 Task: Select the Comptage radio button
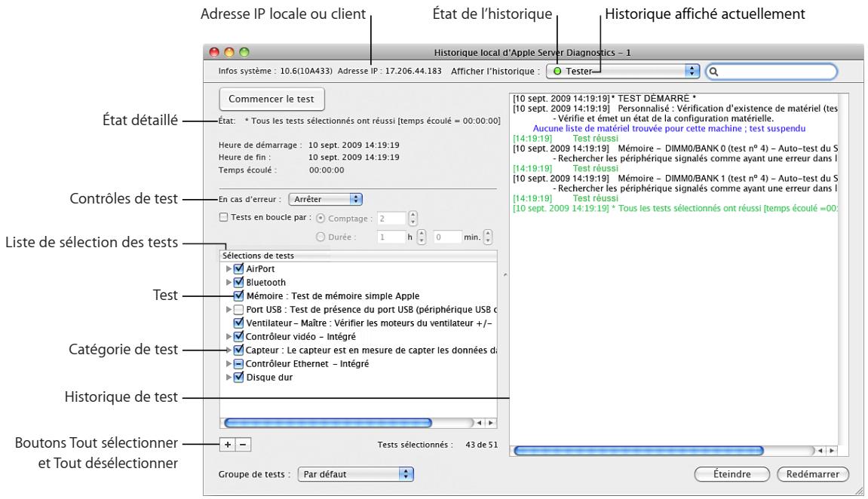point(321,219)
